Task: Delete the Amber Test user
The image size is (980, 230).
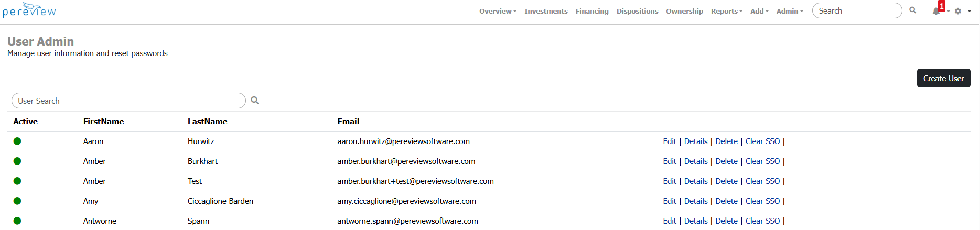Action: point(726,181)
